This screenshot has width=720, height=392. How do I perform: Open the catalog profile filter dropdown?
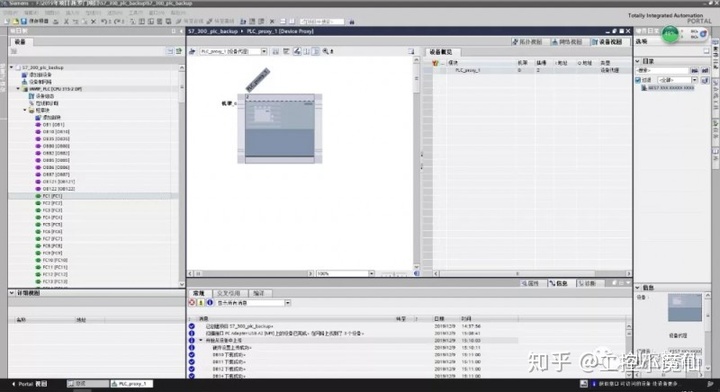coord(694,80)
